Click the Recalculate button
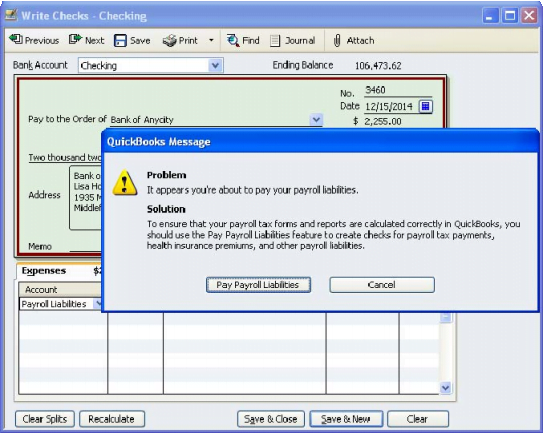The width and height of the screenshot is (543, 435). point(112,419)
